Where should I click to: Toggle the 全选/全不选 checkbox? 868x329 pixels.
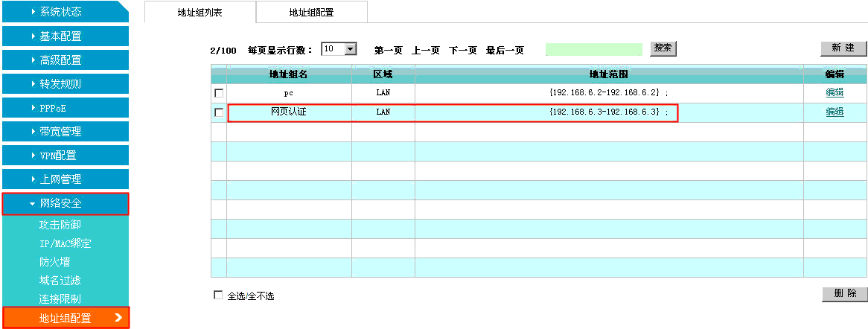point(218,296)
